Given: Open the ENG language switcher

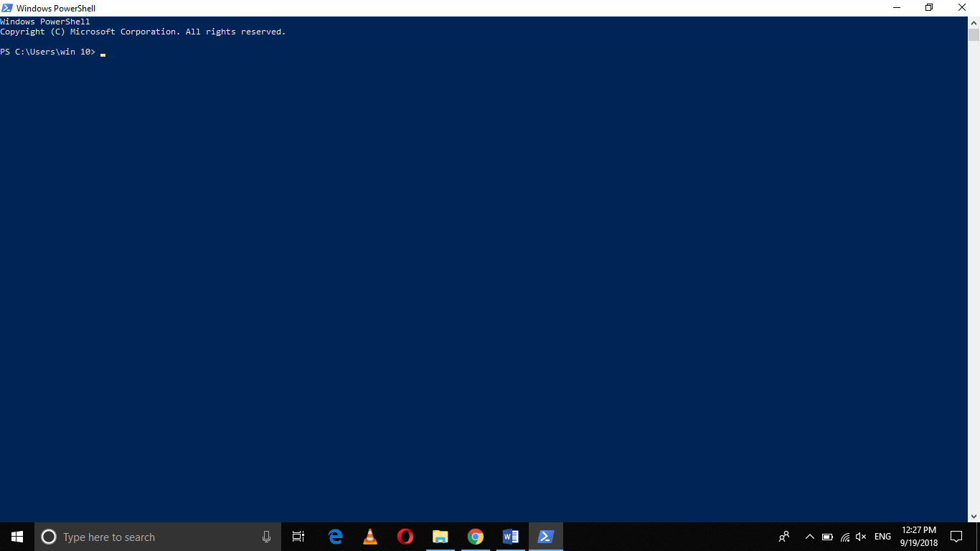Looking at the screenshot, I should coord(882,536).
